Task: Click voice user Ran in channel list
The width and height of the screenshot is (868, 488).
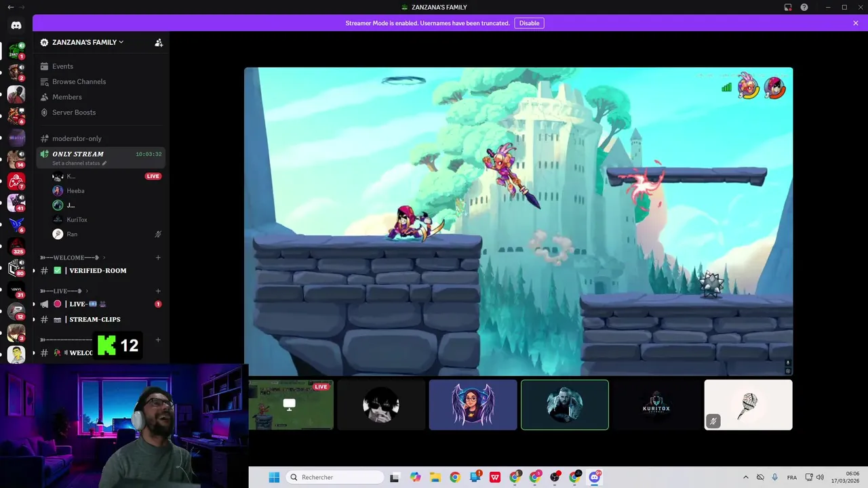Action: (107, 234)
